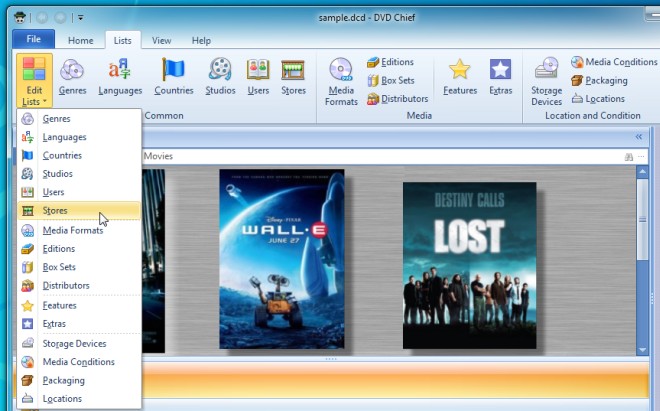Click Distributors in the Media group
660x411 pixels.
[397, 99]
